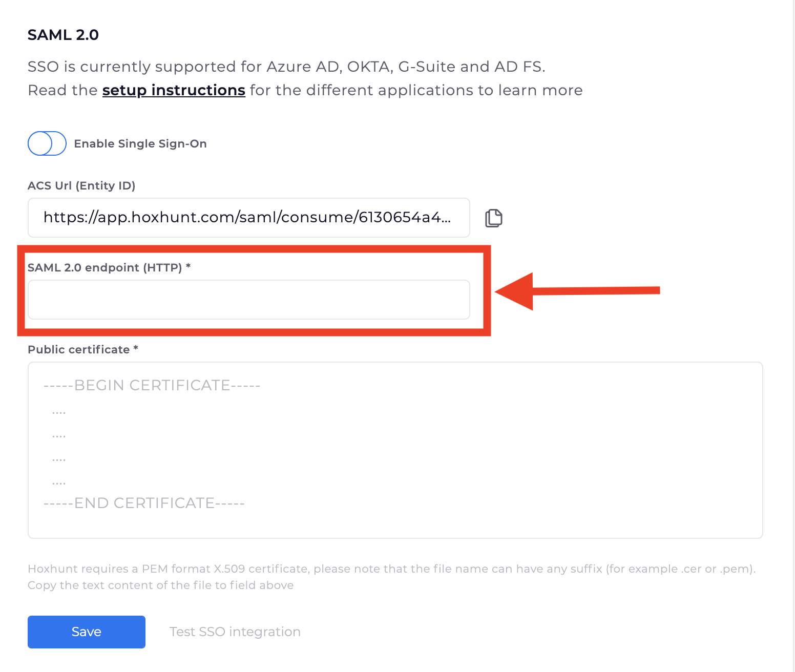
Task: Click the 'Copy the text content' helper line
Action: 161,585
